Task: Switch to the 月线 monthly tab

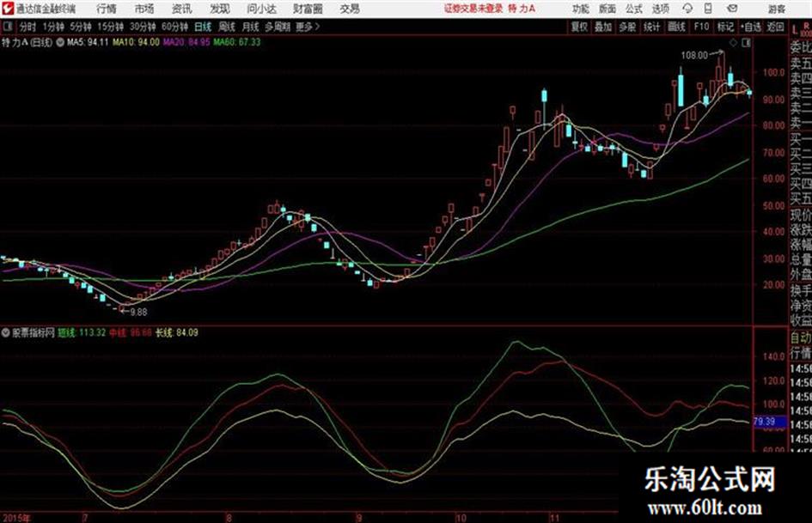Action: pos(251,27)
